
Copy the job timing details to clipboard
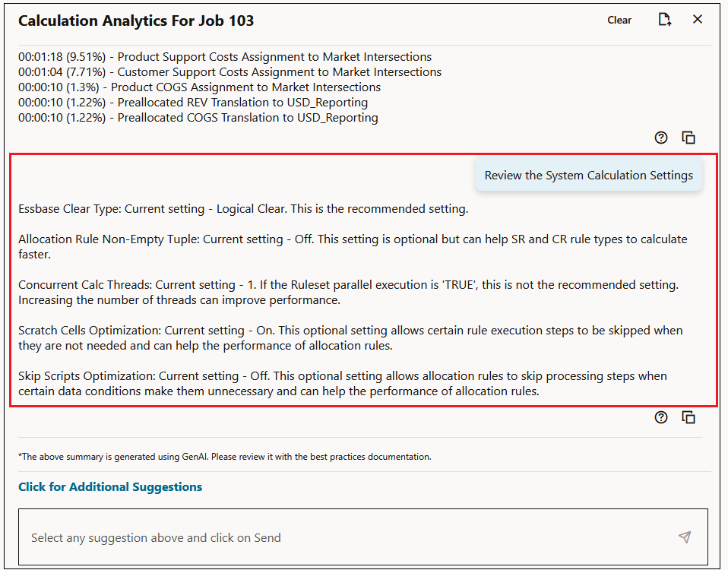tap(688, 138)
